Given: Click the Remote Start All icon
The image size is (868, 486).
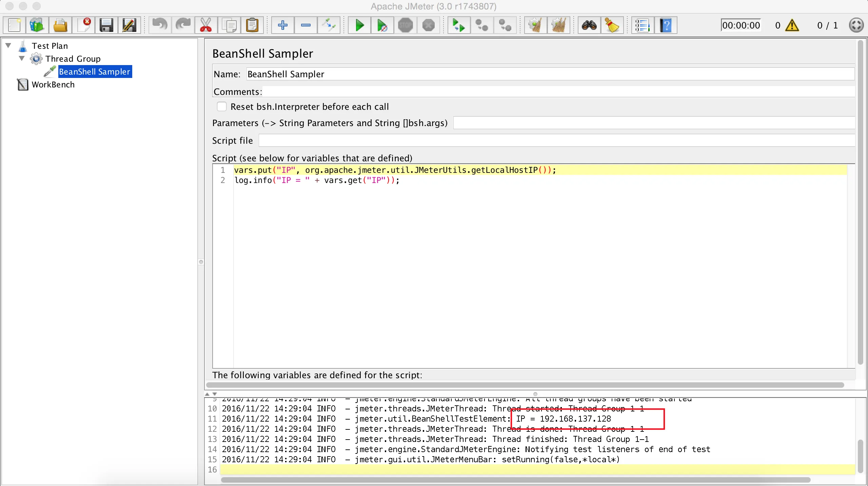Looking at the screenshot, I should 458,25.
